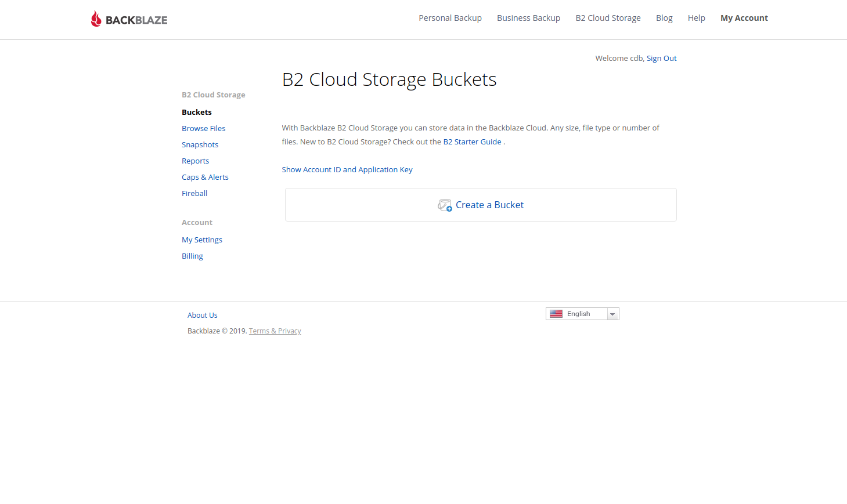Click the B2 Cloud Storage sidebar section label
The image size is (847, 504).
coord(213,95)
